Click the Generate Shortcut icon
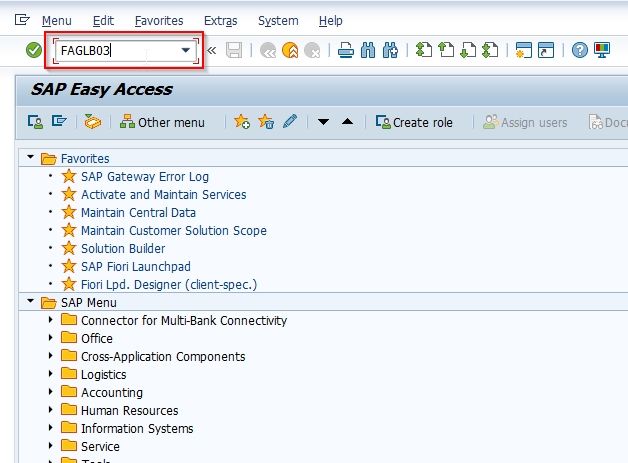628x463 pixels. pyautogui.click(x=545, y=50)
